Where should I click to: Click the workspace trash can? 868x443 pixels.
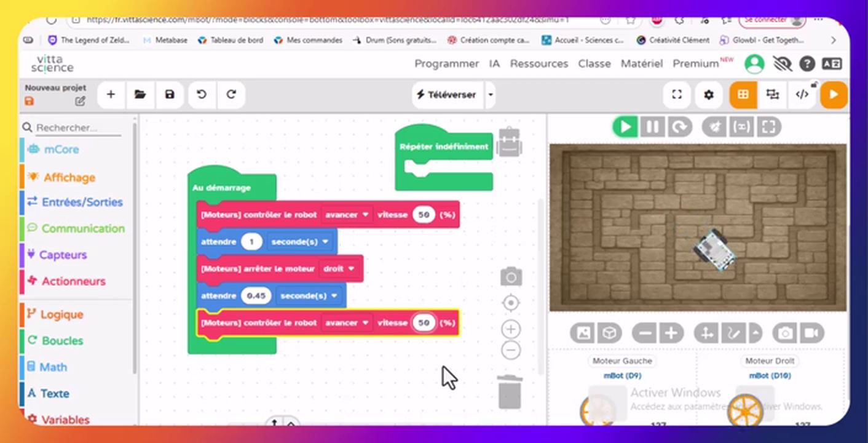pos(510,392)
